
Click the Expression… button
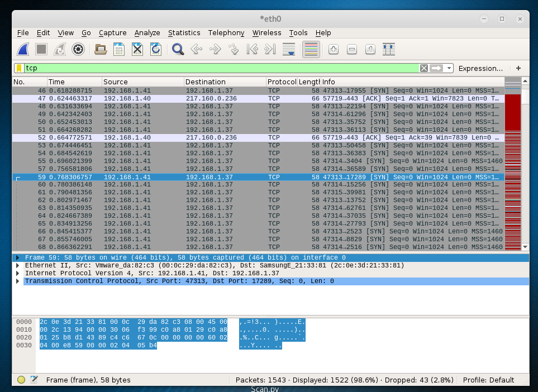tap(480, 68)
